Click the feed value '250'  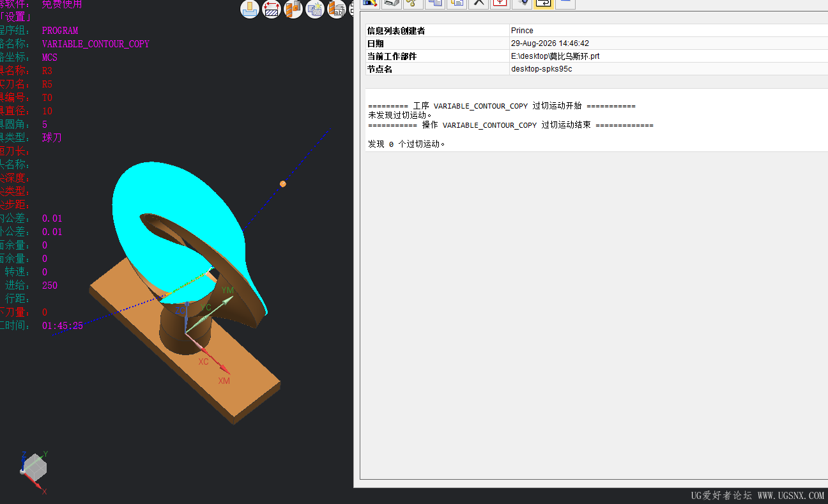(50, 286)
